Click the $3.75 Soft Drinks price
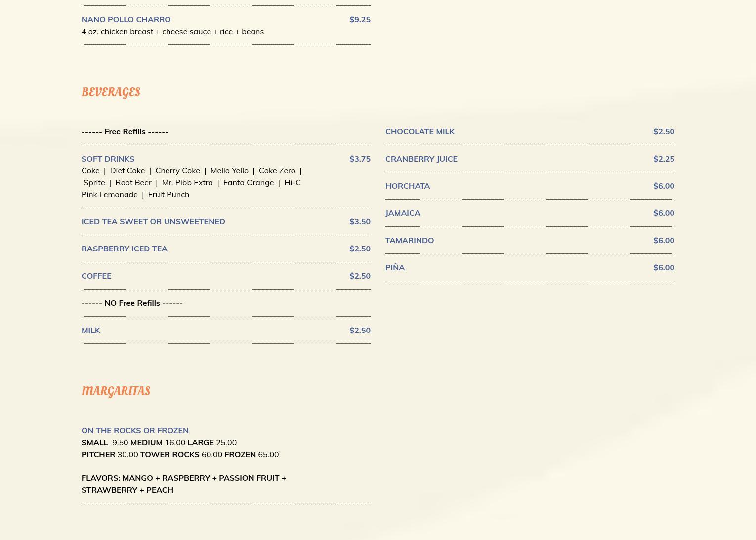Image resolution: width=756 pixels, height=540 pixels. coord(359,159)
